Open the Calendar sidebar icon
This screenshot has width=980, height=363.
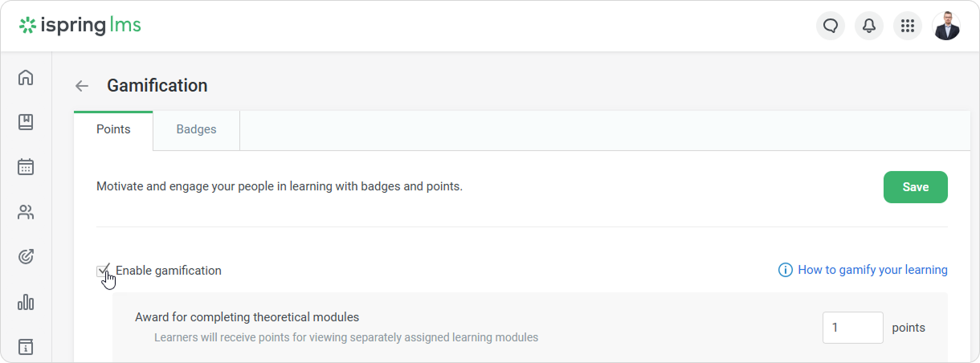click(x=26, y=167)
